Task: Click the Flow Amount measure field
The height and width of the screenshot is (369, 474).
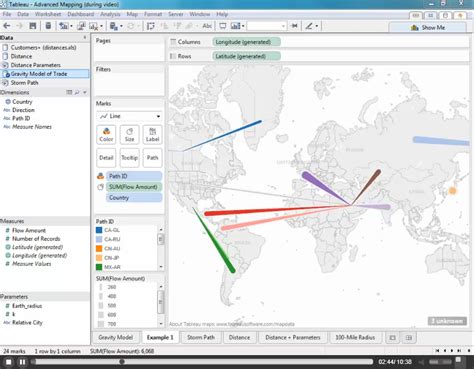Action: click(x=29, y=230)
